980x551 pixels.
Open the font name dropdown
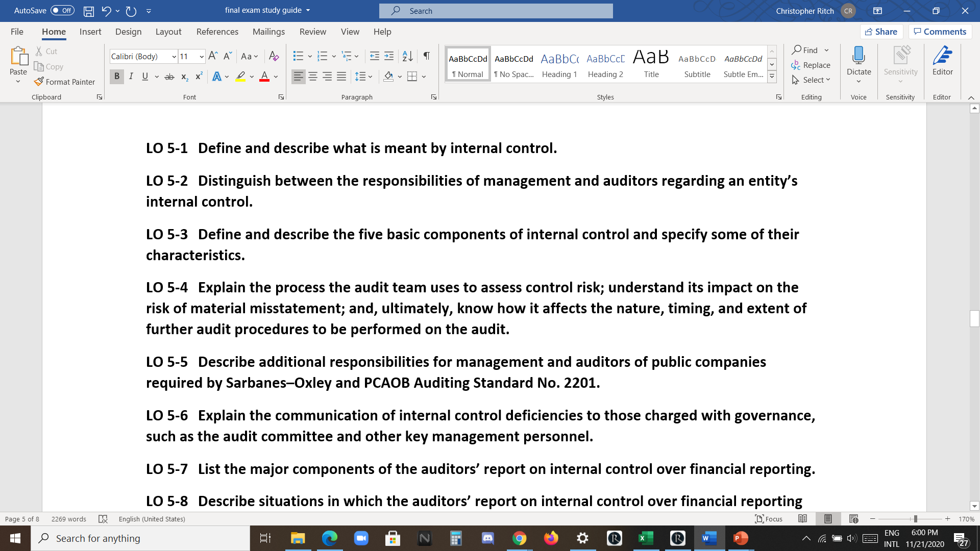[174, 57]
